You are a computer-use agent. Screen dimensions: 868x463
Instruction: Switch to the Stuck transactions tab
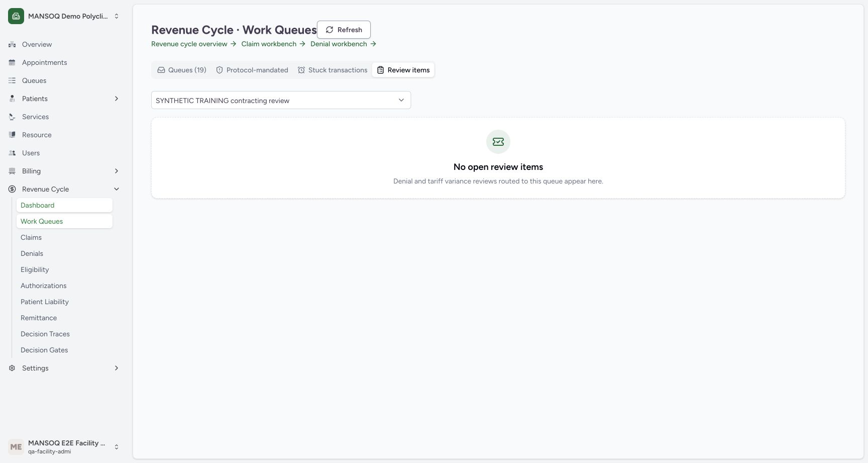point(333,70)
